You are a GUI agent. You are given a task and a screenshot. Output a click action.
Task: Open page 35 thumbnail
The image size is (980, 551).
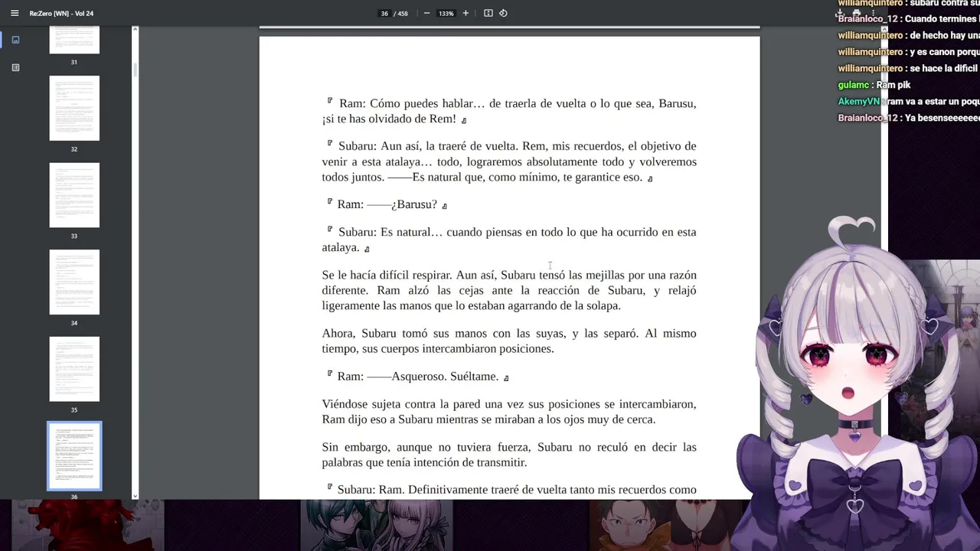74,369
